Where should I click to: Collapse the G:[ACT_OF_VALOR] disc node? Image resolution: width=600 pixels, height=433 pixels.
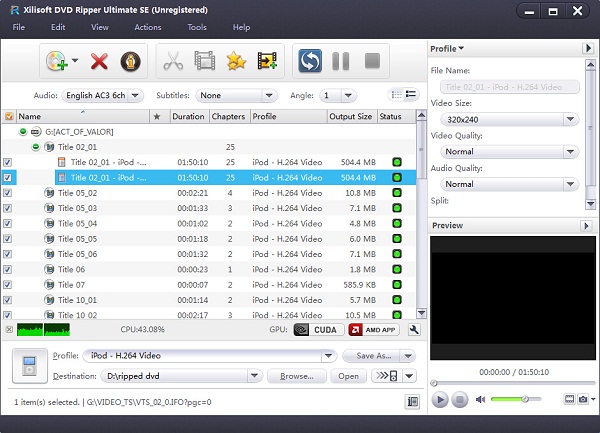point(23,132)
